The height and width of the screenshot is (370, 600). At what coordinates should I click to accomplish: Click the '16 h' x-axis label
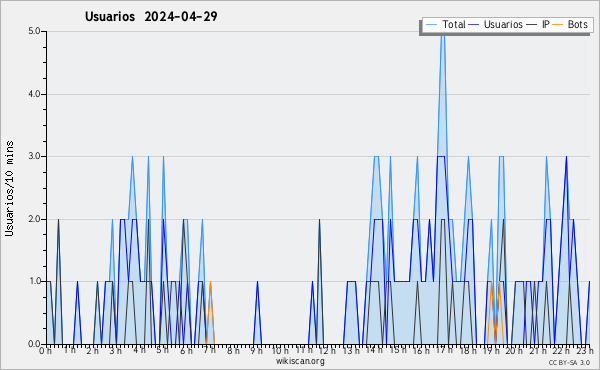(421, 351)
